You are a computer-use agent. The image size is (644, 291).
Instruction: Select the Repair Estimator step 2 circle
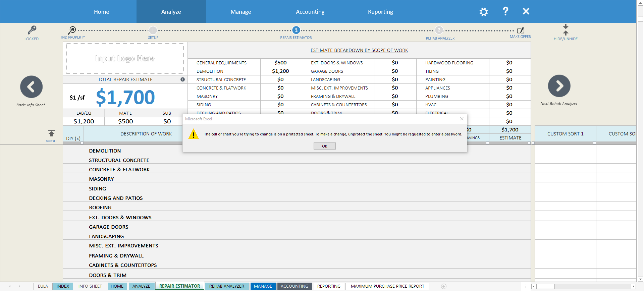(x=296, y=30)
